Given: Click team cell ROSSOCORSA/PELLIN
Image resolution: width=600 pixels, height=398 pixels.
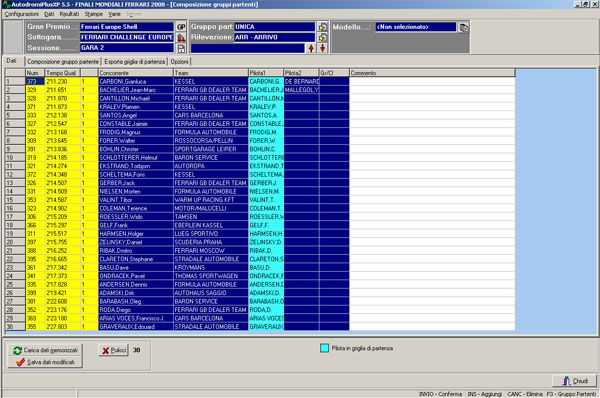Looking at the screenshot, I should coord(211,140).
